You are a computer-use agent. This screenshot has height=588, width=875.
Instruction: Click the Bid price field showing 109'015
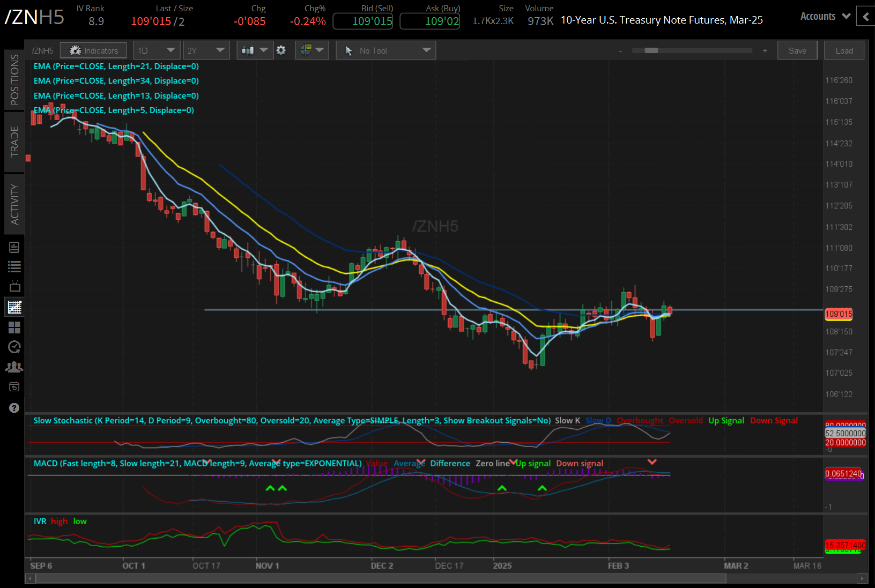[x=362, y=21]
